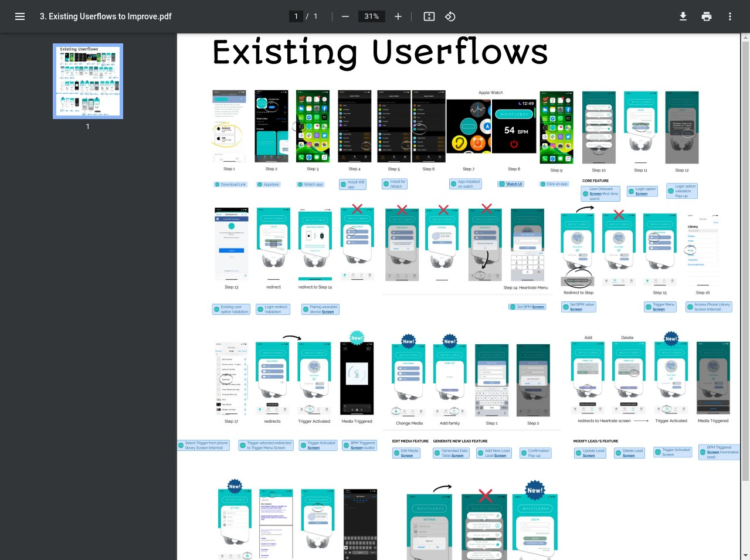750x560 pixels.
Task: Zoom in on the PDF
Action: point(398,16)
